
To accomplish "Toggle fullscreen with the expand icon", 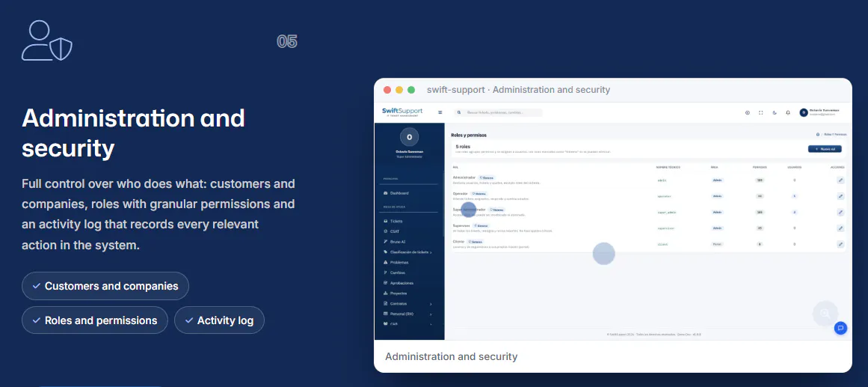I will click(760, 112).
